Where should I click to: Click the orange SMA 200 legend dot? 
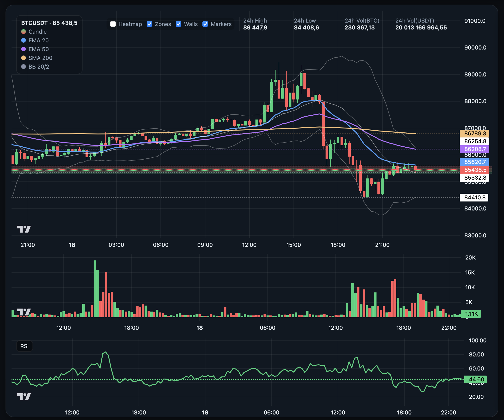24,58
